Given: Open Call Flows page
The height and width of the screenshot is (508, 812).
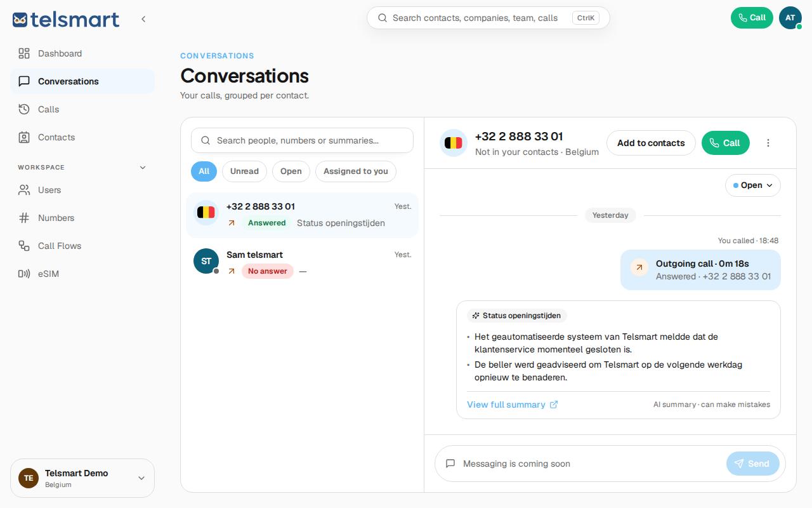Looking at the screenshot, I should (x=82, y=246).
